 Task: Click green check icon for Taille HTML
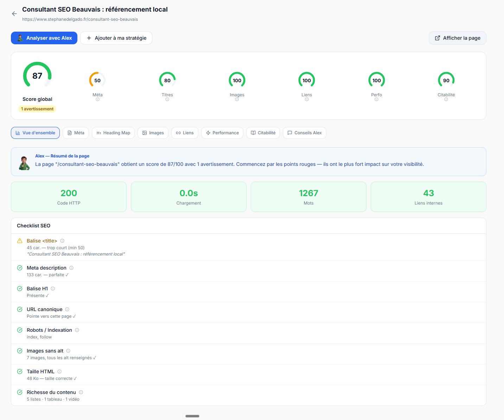[20, 371]
